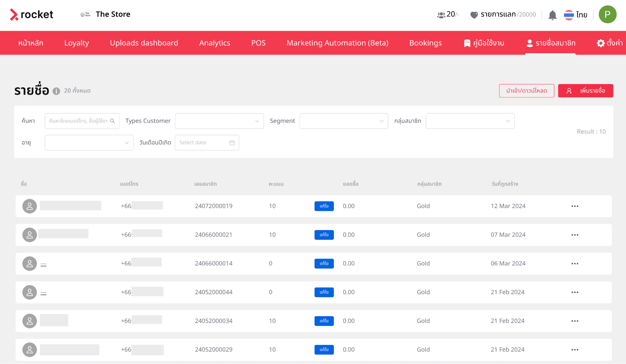Screen dimensions: 626x364
Task: Click the notification bell icon
Action: (552, 15)
